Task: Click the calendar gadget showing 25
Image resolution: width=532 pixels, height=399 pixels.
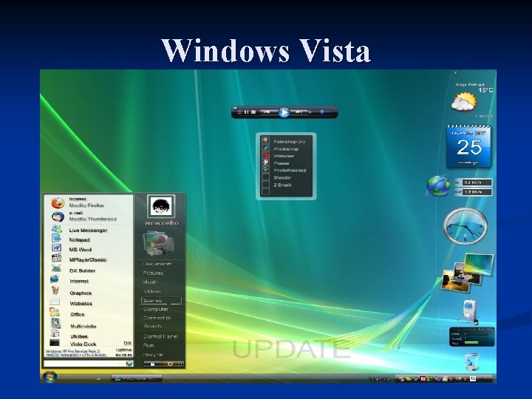Action: click(x=468, y=146)
